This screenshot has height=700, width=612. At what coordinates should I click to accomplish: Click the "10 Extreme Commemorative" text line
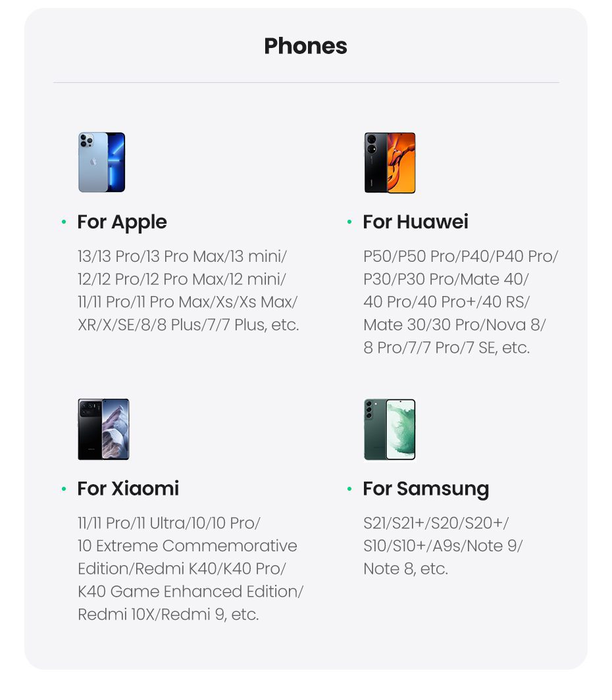(x=187, y=545)
